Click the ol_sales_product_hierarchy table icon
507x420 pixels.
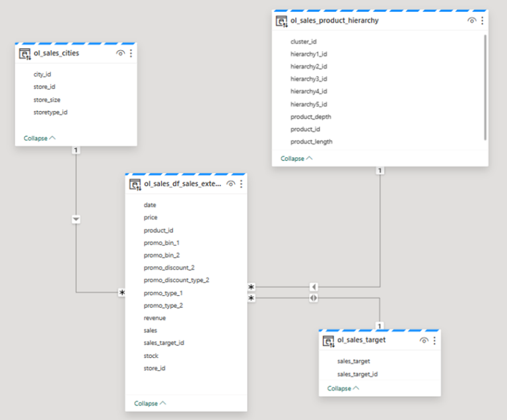coord(282,21)
